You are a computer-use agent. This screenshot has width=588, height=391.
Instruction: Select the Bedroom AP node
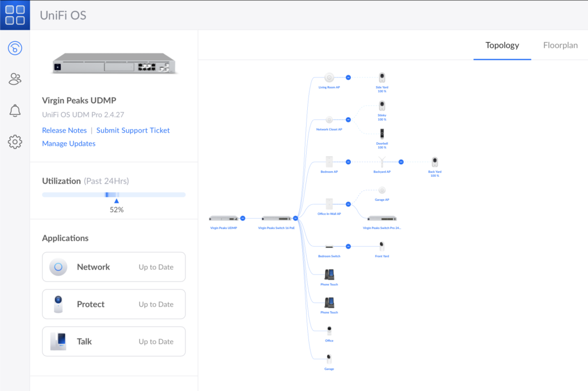pos(329,162)
